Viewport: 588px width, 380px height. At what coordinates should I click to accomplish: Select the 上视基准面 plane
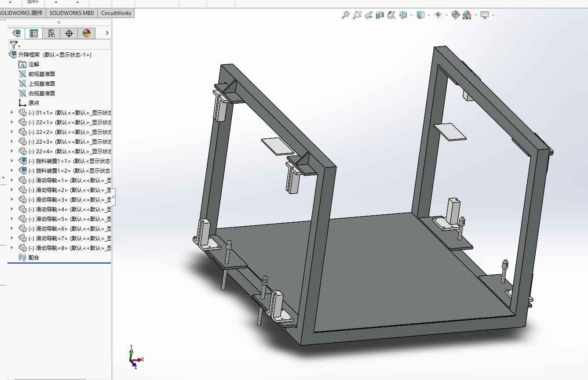tap(37, 84)
